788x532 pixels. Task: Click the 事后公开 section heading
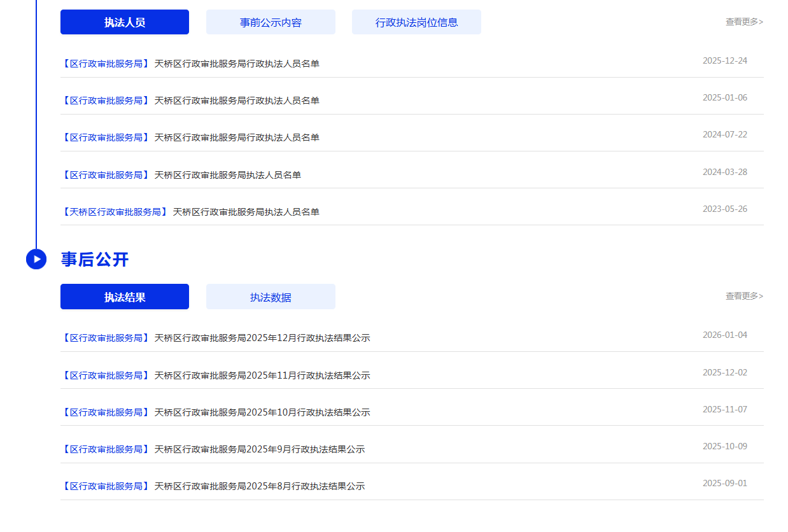click(95, 260)
